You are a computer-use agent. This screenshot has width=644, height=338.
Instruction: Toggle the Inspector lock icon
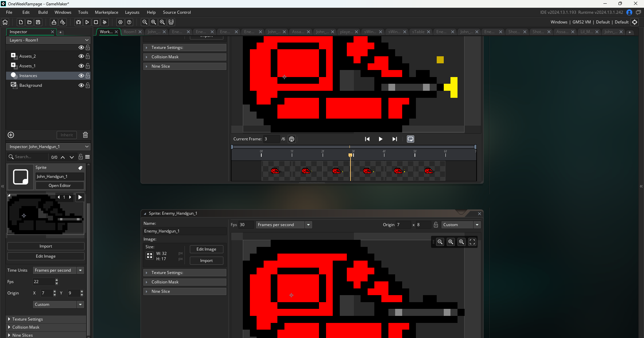[80, 157]
